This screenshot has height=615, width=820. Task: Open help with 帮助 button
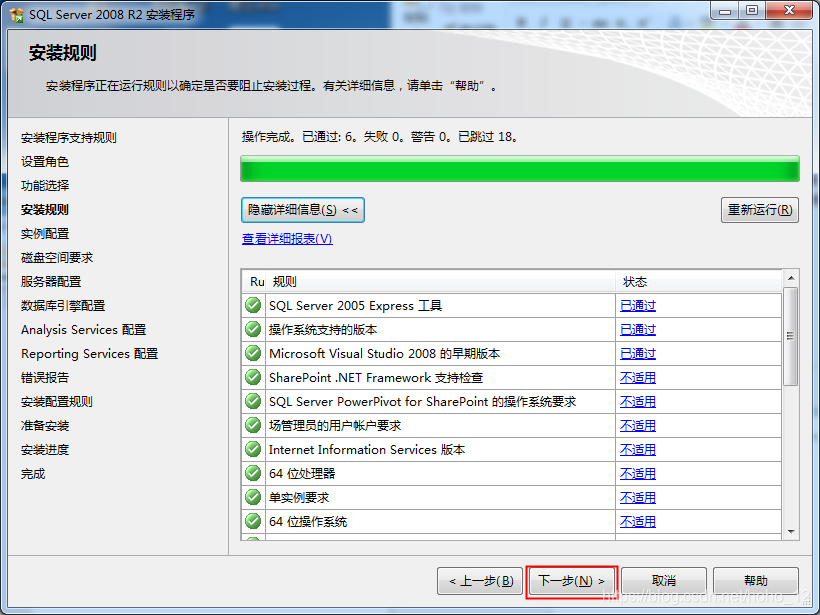tap(756, 581)
